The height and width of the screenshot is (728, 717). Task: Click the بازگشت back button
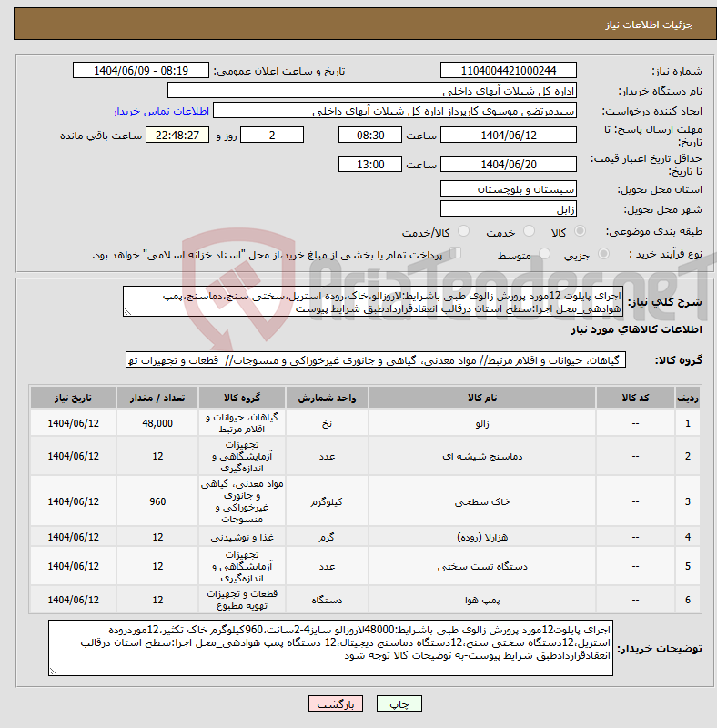[x=336, y=703]
